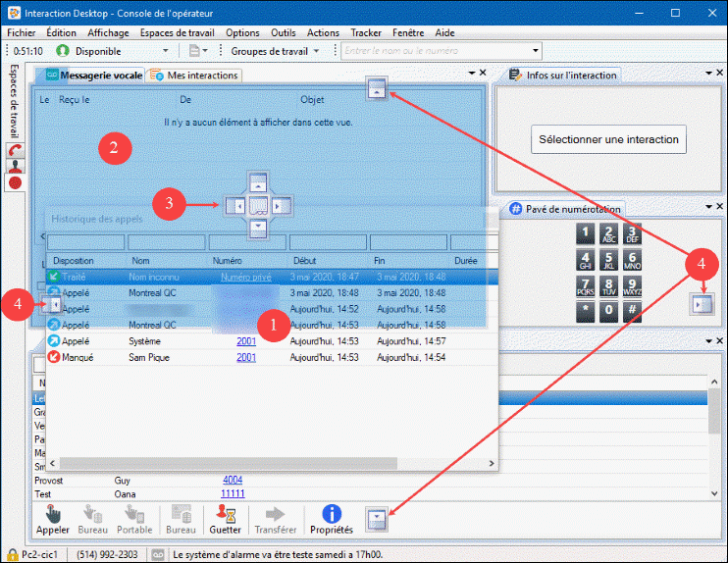This screenshot has height=563, width=728.
Task: Click the Sélectionner une interaction button
Action: [x=608, y=139]
